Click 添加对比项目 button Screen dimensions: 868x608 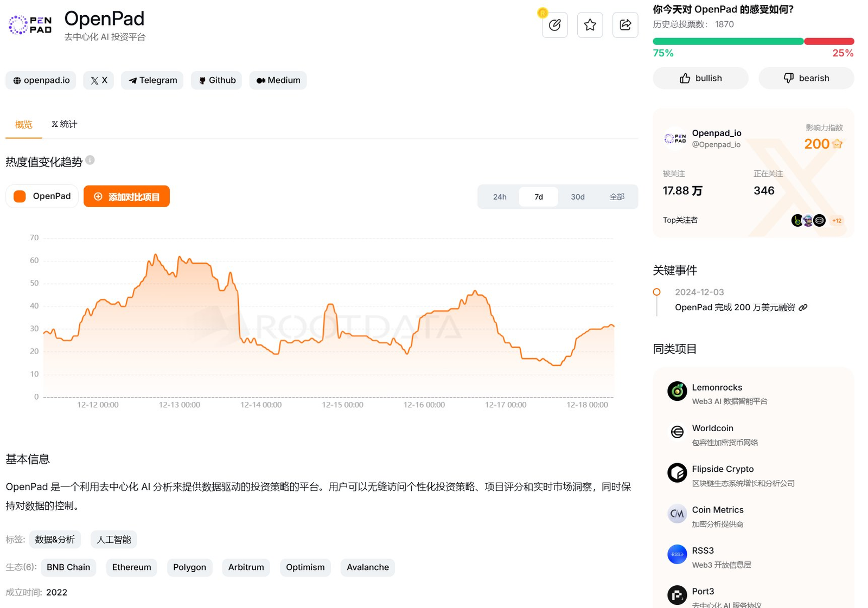point(126,196)
